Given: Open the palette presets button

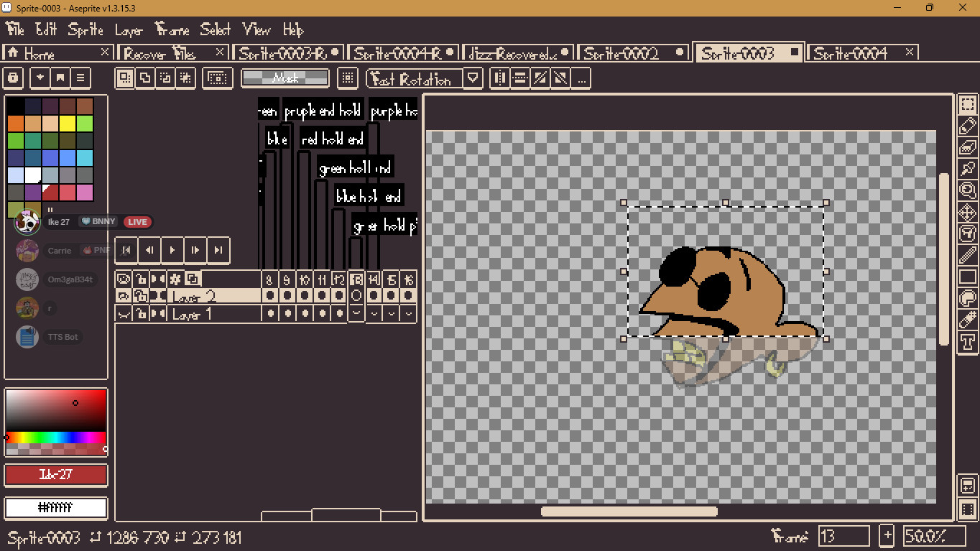Looking at the screenshot, I should tap(60, 78).
